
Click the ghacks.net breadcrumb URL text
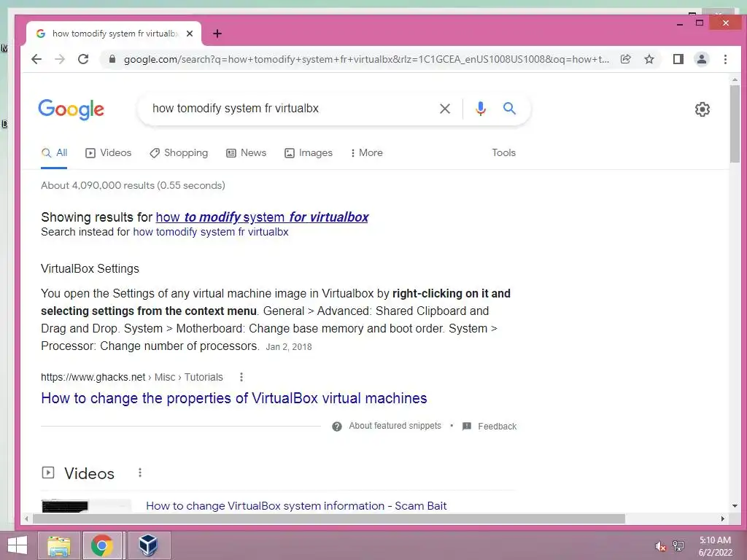[132, 377]
